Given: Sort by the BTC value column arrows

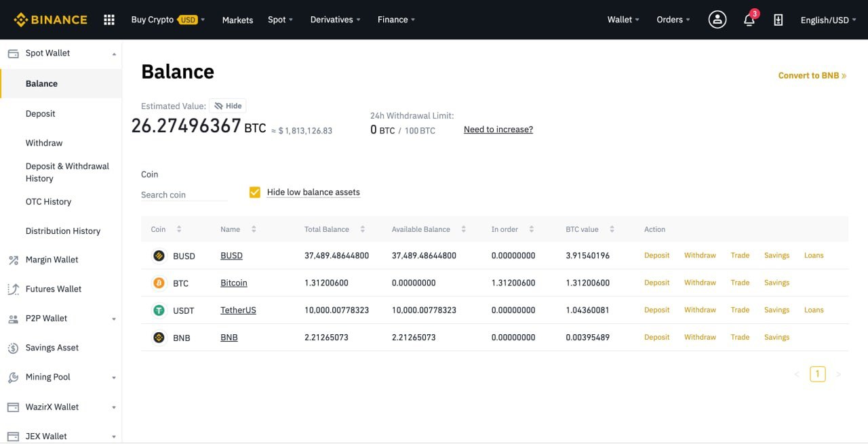Looking at the screenshot, I should (x=612, y=229).
